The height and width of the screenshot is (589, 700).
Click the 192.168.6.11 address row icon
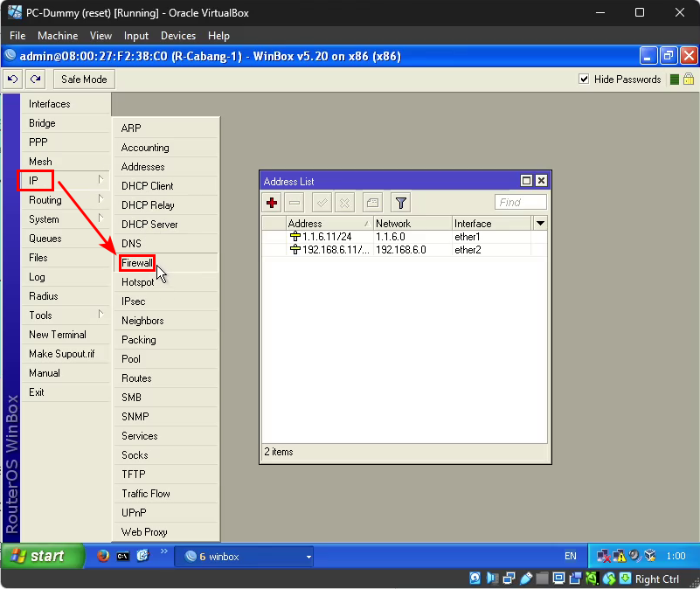pos(295,250)
